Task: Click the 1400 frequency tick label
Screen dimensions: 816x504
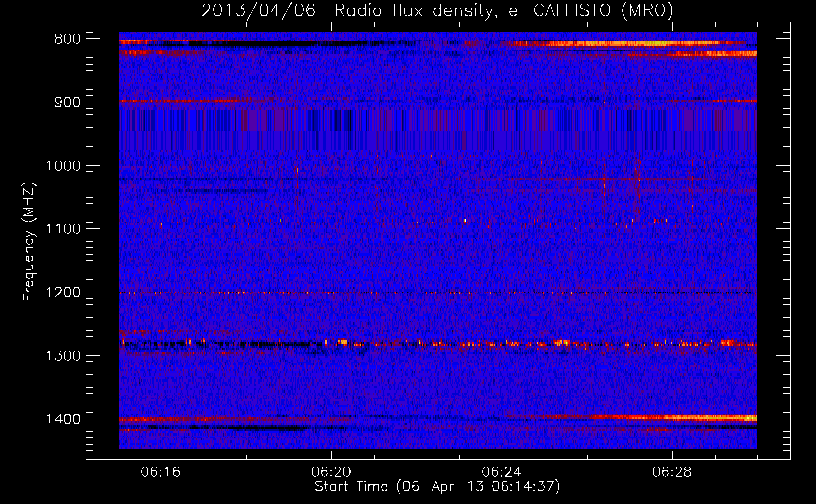Action: pos(63,419)
